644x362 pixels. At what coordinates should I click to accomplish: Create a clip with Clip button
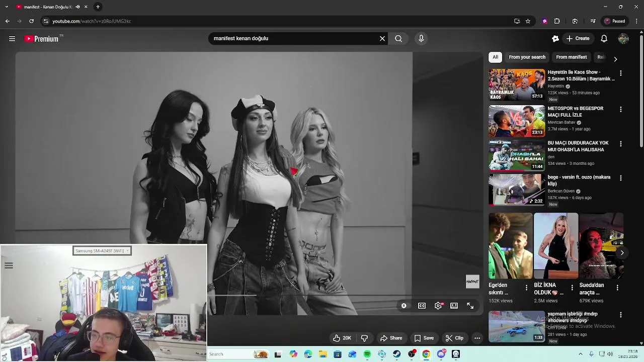click(454, 338)
